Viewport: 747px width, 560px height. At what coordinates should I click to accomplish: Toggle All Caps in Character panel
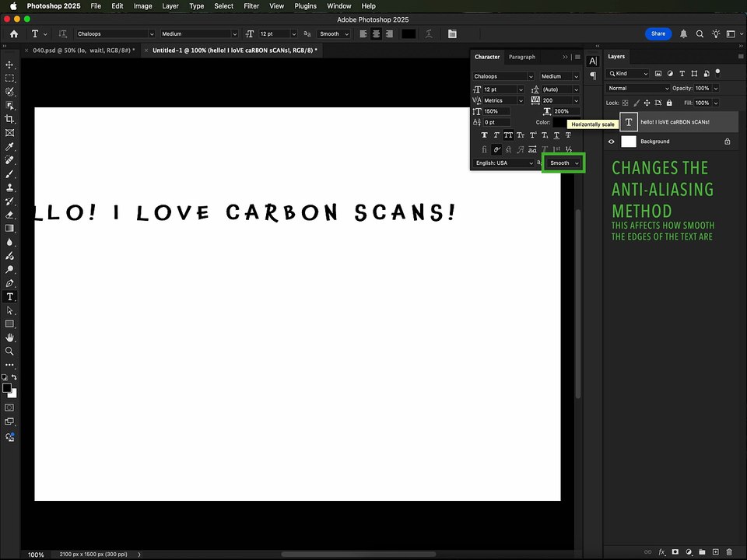pos(508,135)
